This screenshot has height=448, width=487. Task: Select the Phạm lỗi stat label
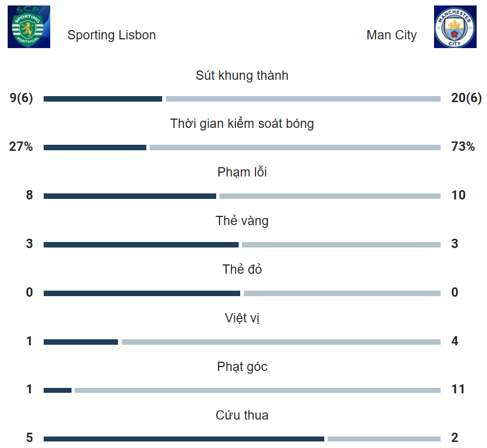[x=242, y=172]
